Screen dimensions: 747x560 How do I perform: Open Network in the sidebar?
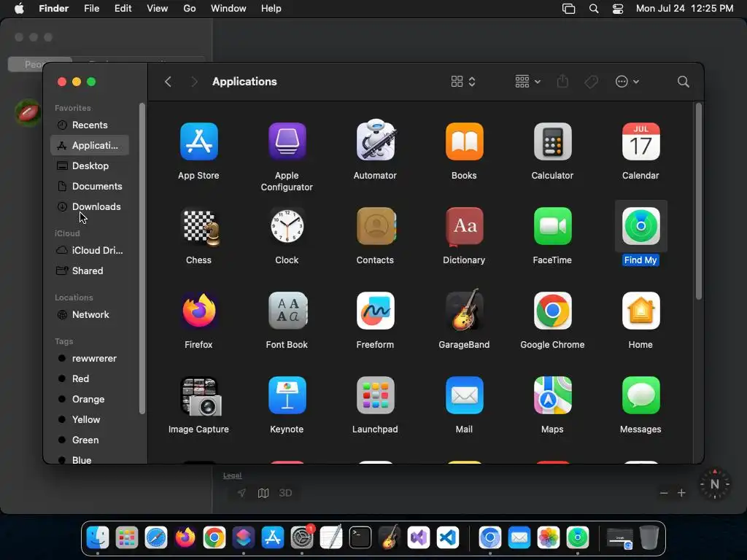coord(90,315)
